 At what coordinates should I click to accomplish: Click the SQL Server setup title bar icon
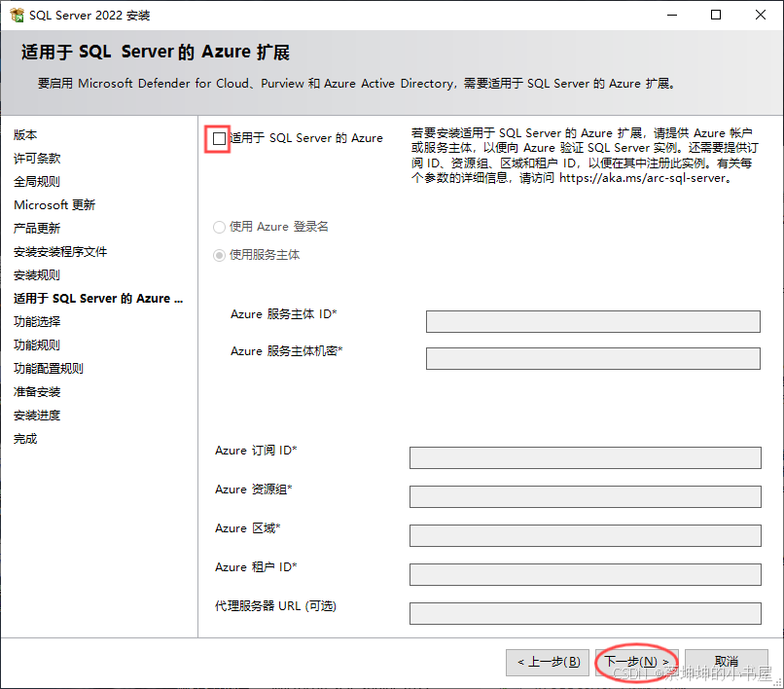click(x=17, y=15)
